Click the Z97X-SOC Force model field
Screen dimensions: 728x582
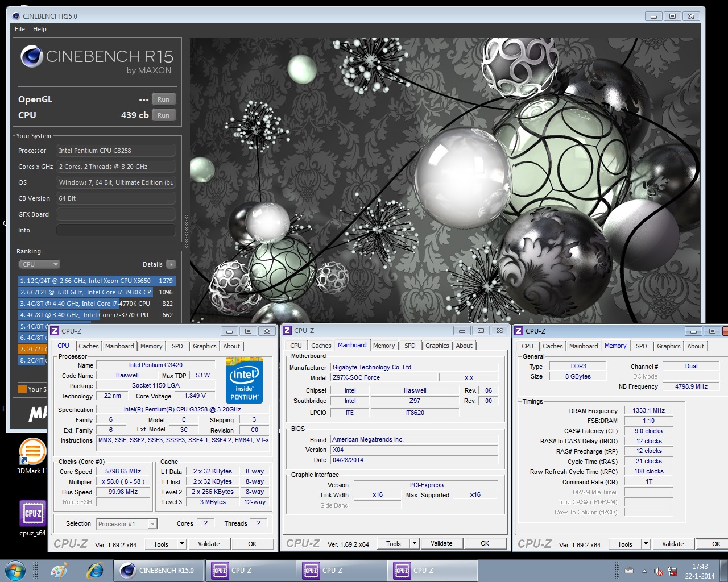[x=384, y=377]
